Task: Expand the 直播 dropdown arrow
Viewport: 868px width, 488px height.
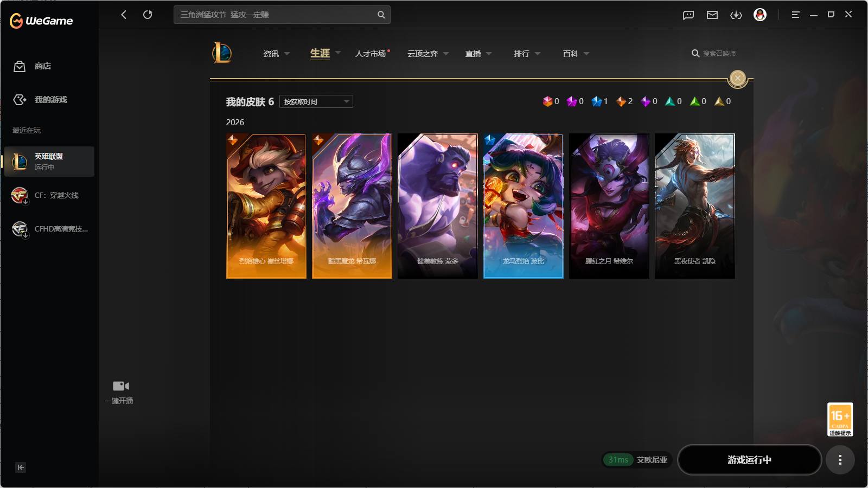Action: tap(489, 54)
